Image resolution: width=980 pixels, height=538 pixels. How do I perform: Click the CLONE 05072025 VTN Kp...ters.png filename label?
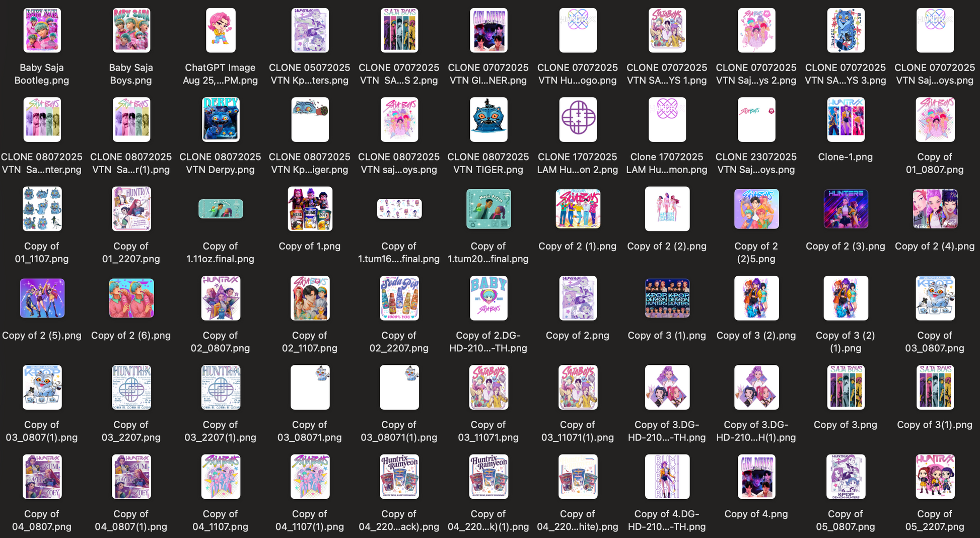pyautogui.click(x=310, y=74)
